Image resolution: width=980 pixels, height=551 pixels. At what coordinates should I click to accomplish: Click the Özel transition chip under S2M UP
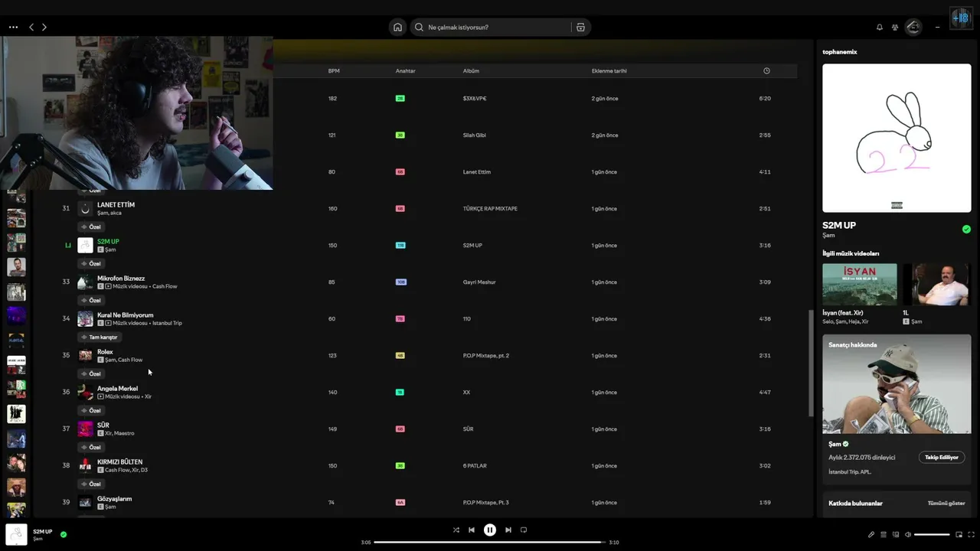(x=91, y=263)
